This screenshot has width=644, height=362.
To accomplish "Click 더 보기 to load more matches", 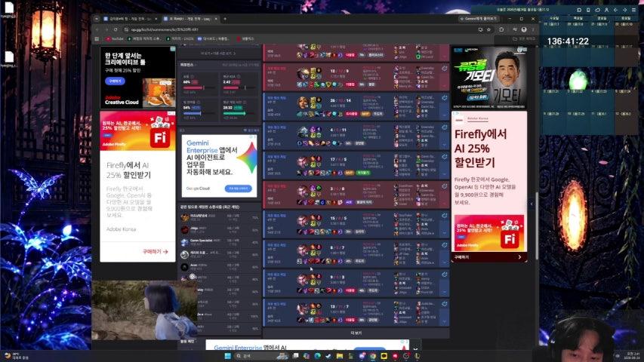I will [356, 333].
